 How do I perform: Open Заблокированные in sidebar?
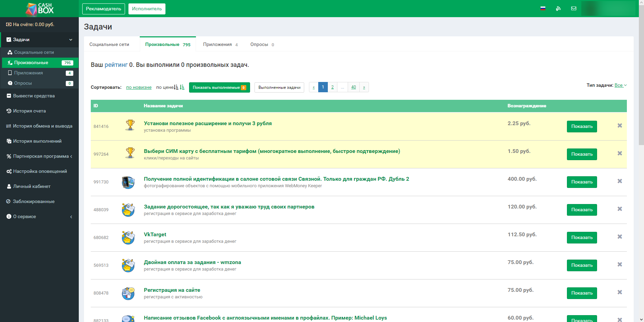click(x=39, y=202)
